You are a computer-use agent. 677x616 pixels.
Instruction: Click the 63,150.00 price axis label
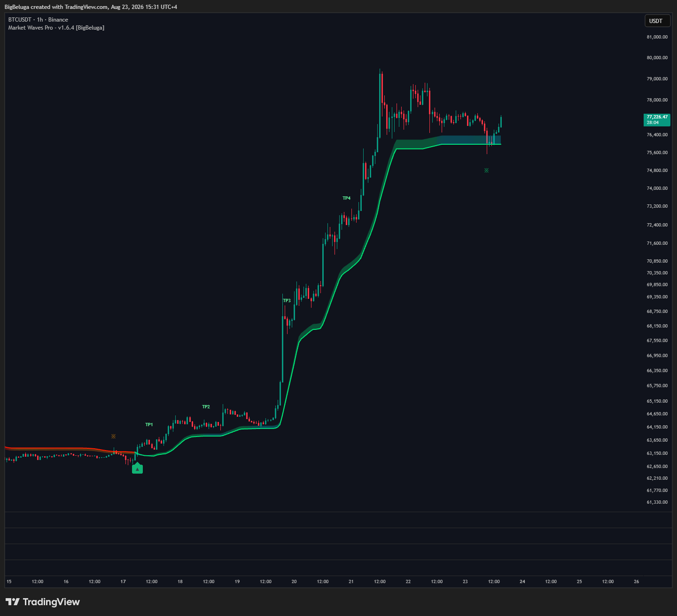click(x=657, y=453)
